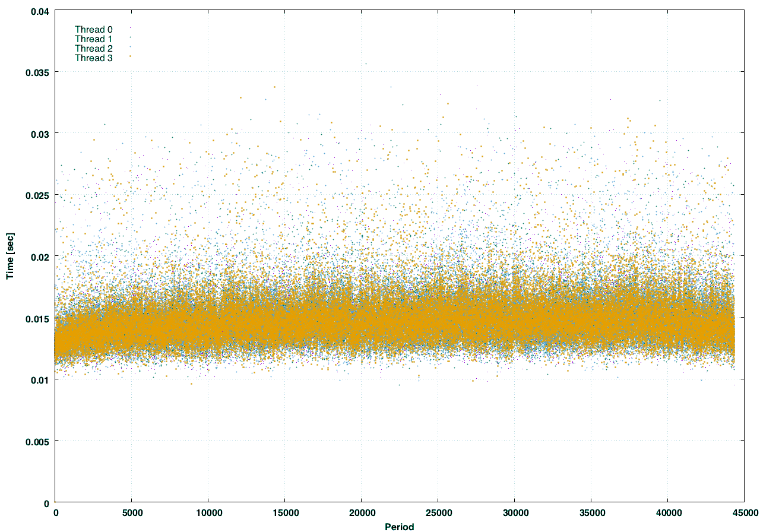
Task: Click the Period axis title
Action: pos(399,527)
